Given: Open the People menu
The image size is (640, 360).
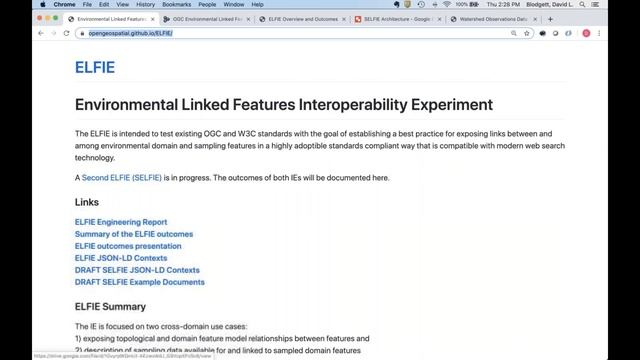Looking at the screenshot, I should coord(207,4).
